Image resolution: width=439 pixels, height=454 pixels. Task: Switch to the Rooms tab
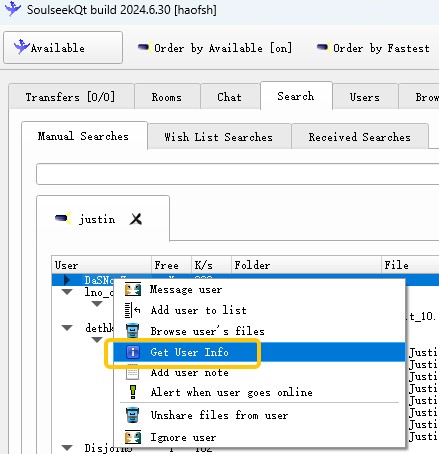pyautogui.click(x=167, y=97)
